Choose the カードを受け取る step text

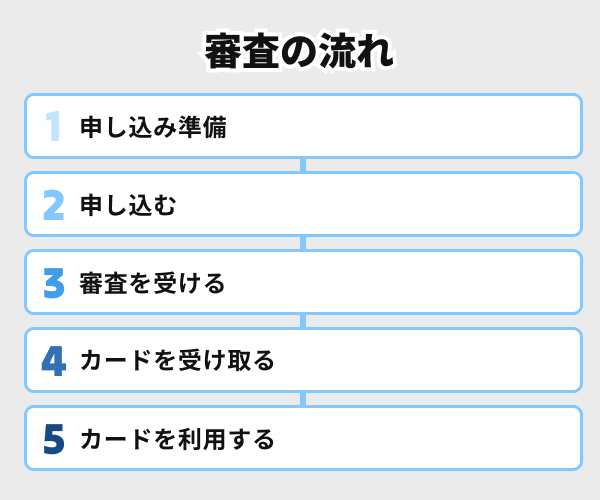(x=176, y=361)
